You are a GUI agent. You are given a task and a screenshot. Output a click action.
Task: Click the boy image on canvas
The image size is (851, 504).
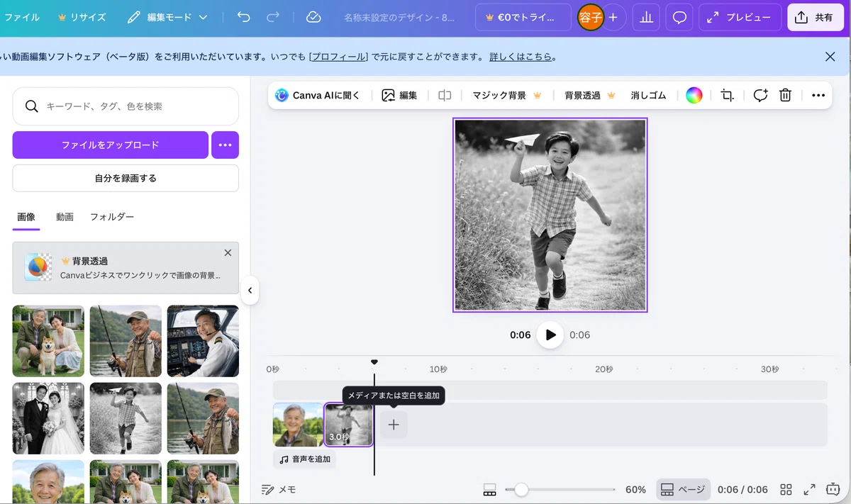tap(550, 215)
